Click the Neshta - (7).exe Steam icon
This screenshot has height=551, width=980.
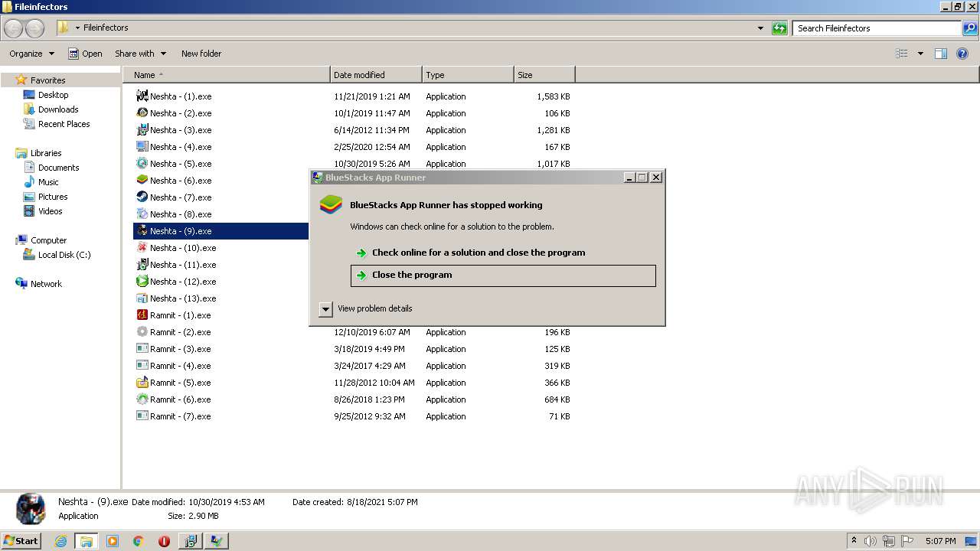[142, 197]
